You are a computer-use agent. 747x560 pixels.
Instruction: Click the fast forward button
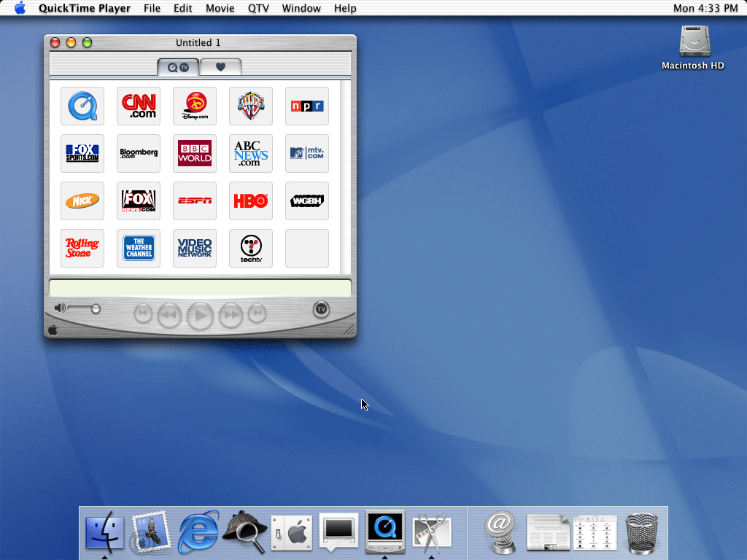click(x=231, y=315)
